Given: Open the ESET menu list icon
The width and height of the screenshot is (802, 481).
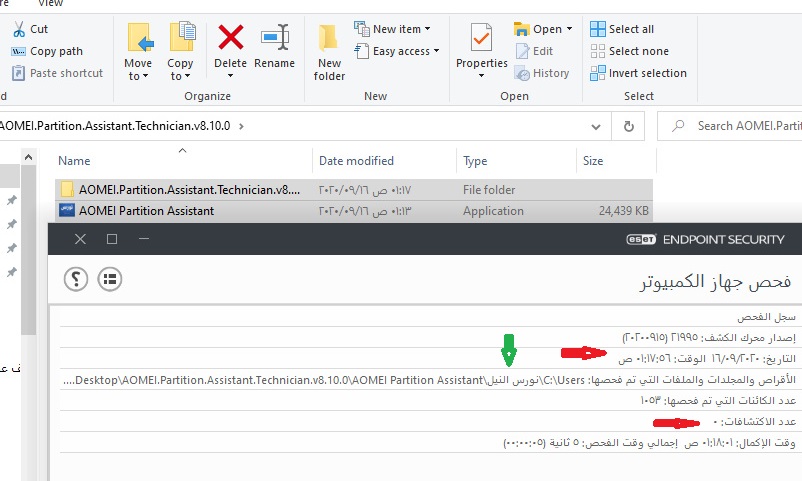Looking at the screenshot, I should pos(109,279).
